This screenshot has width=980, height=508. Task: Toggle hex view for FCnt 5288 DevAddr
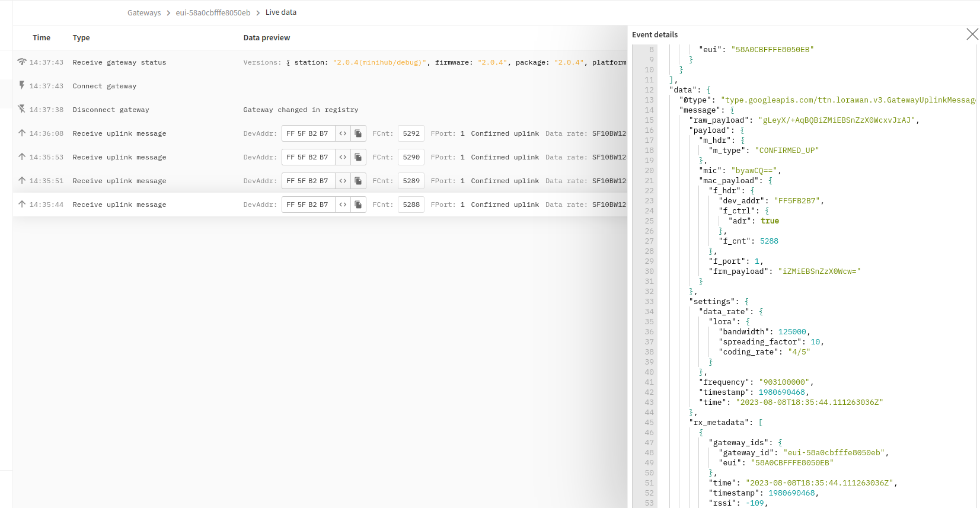click(343, 205)
